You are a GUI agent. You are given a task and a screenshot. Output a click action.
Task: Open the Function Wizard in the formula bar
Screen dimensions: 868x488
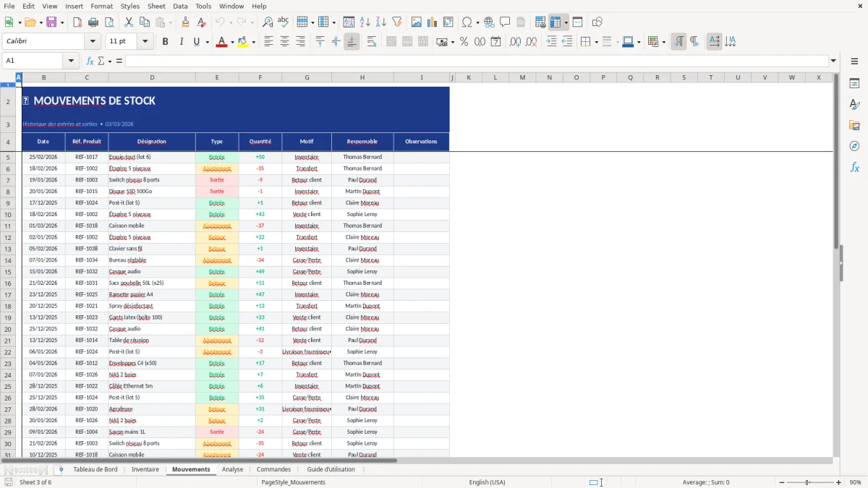(88, 60)
